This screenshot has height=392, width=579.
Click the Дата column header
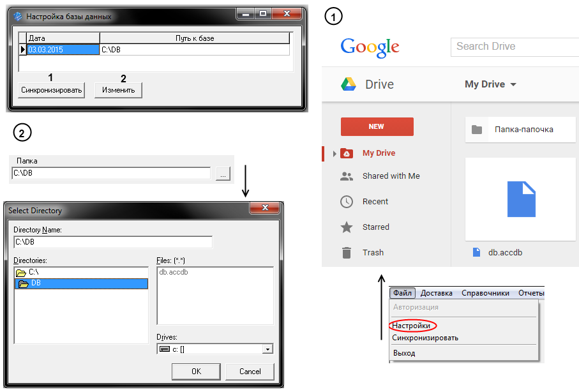(x=63, y=38)
